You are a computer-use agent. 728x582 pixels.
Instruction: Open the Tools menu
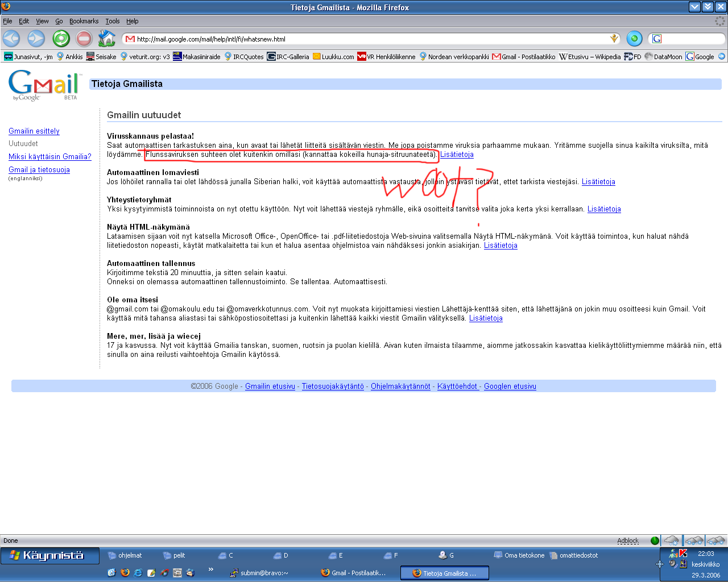(113, 21)
